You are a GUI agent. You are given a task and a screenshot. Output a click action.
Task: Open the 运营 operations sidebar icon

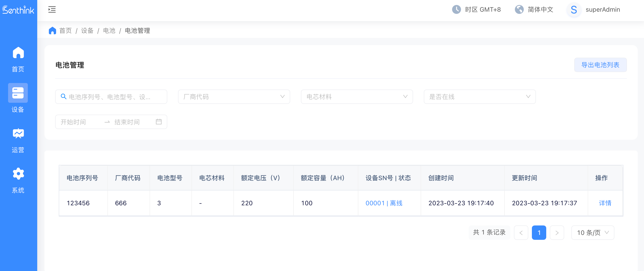click(x=18, y=133)
